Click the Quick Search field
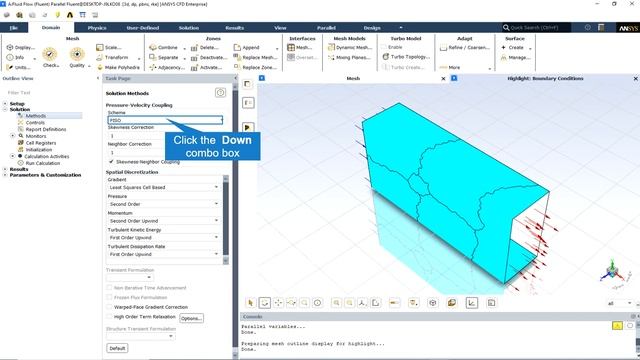 click(536, 27)
